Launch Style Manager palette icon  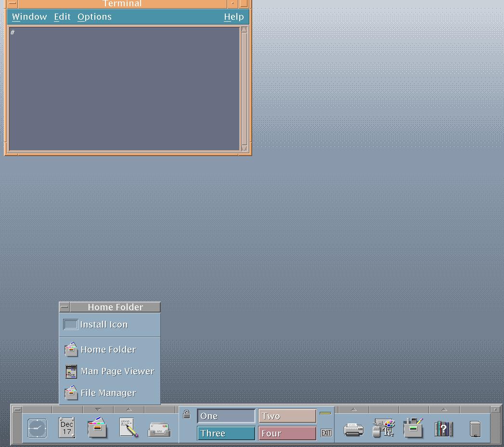pos(384,428)
